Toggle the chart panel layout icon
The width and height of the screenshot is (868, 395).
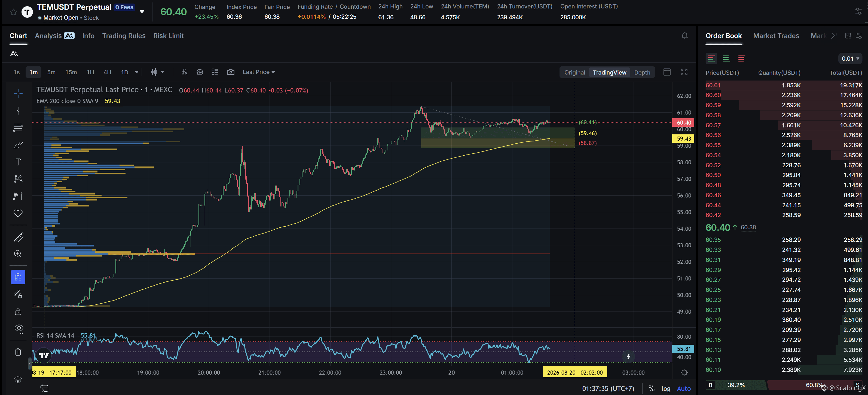pyautogui.click(x=667, y=72)
